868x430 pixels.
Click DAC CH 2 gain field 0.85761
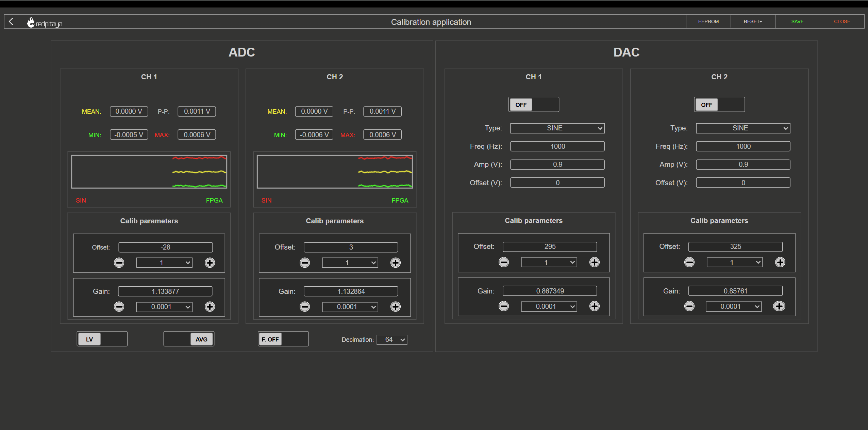click(x=736, y=291)
